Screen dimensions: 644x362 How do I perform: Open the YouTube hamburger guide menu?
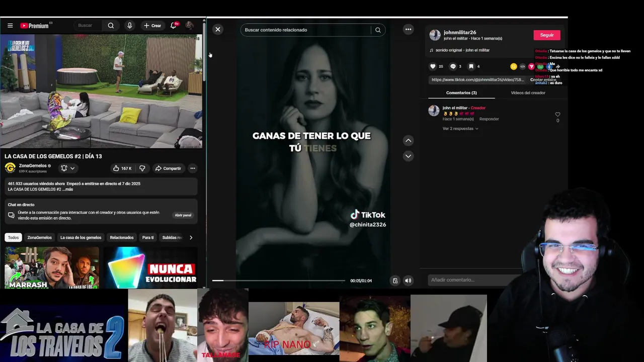tap(10, 26)
